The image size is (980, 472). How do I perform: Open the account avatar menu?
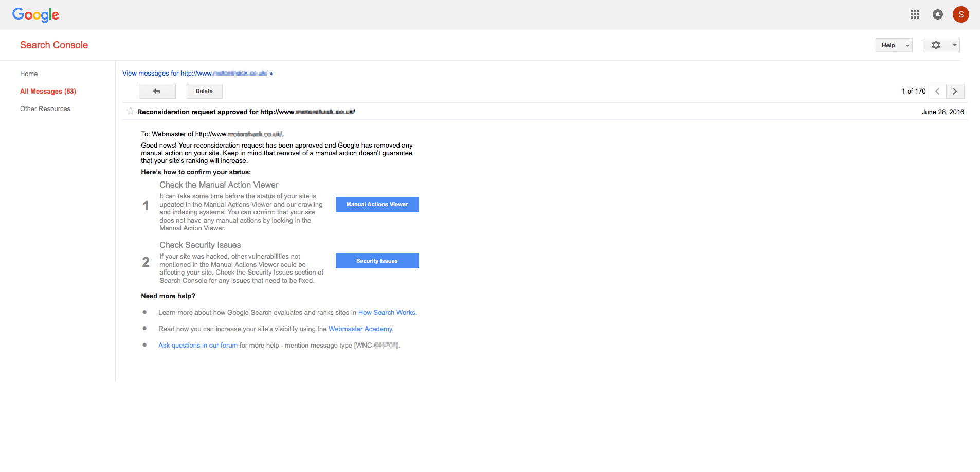960,14
